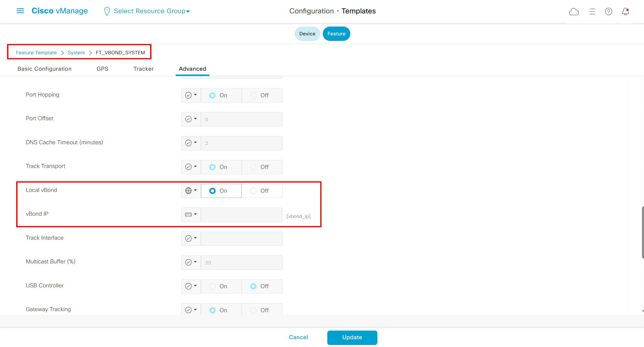Click the Feature Template breadcrumb link
The height and width of the screenshot is (347, 644).
36,53
